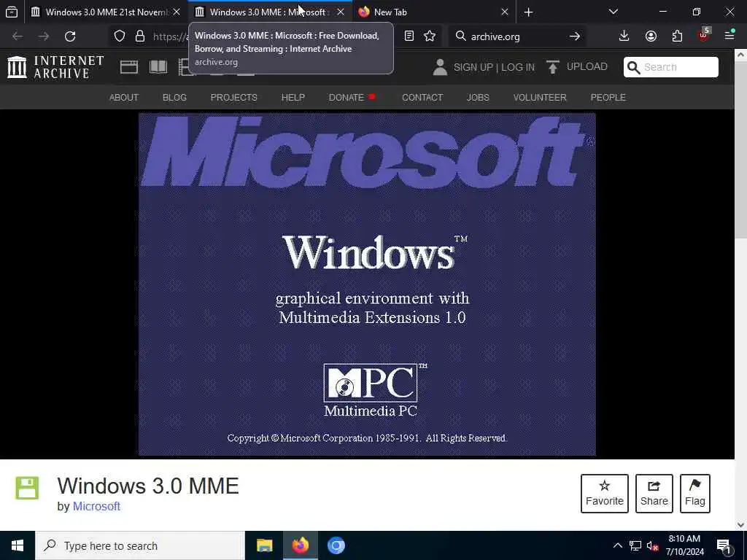
Task: Reload the current page
Action: coord(70,36)
